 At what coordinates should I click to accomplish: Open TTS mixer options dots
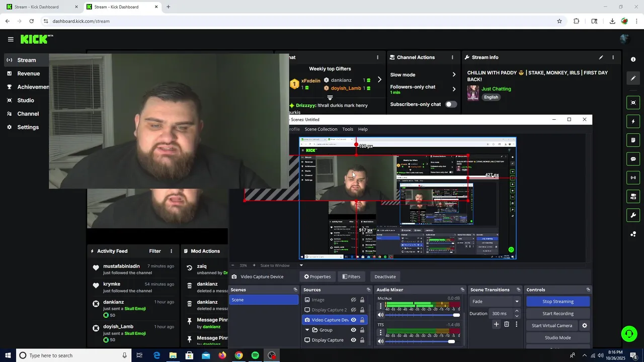[380, 333]
